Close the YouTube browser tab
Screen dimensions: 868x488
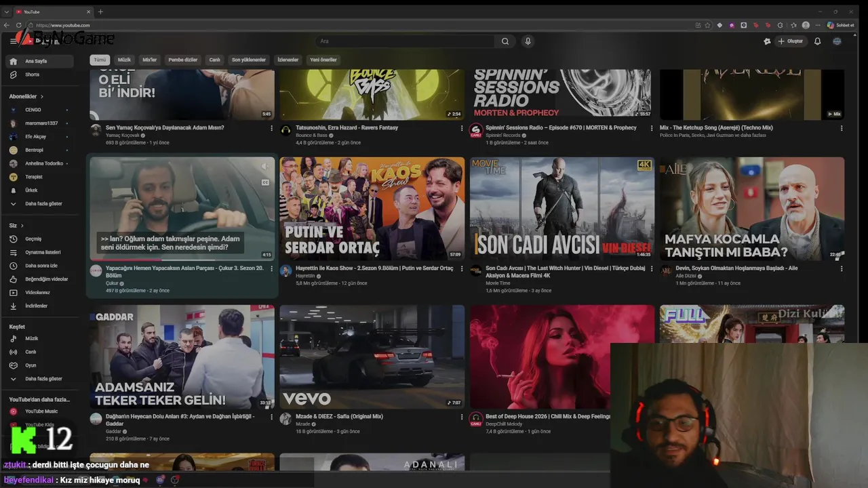[88, 12]
